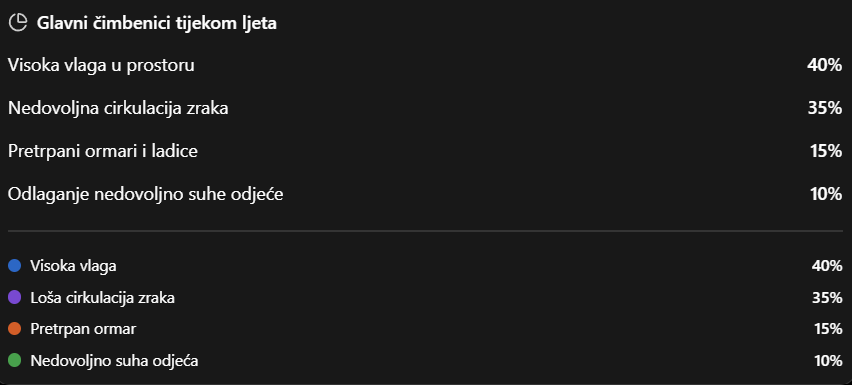Click the pie chart icon beside the title
This screenshot has width=852, height=385.
click(18, 23)
